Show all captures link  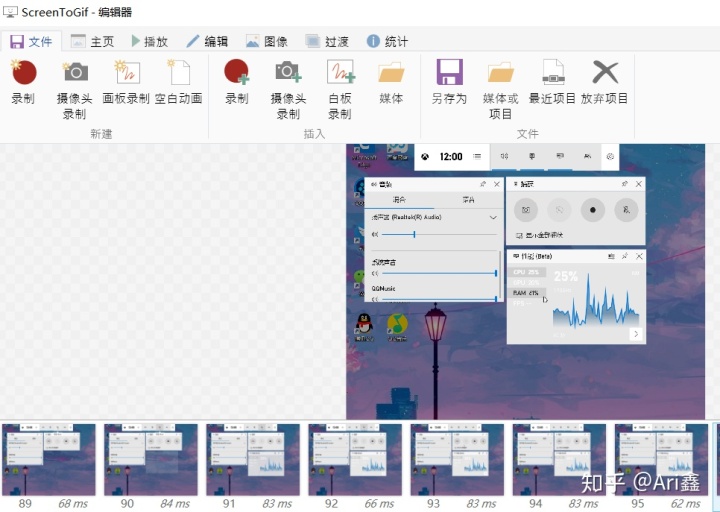point(540,236)
